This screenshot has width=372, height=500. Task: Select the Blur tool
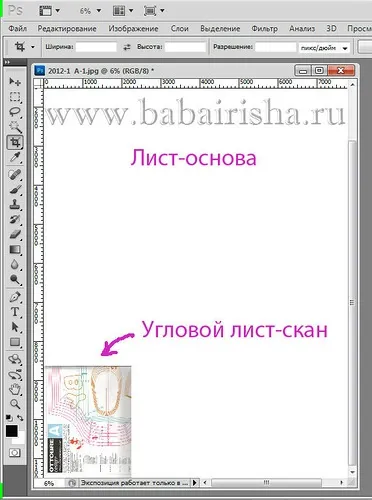point(15,265)
